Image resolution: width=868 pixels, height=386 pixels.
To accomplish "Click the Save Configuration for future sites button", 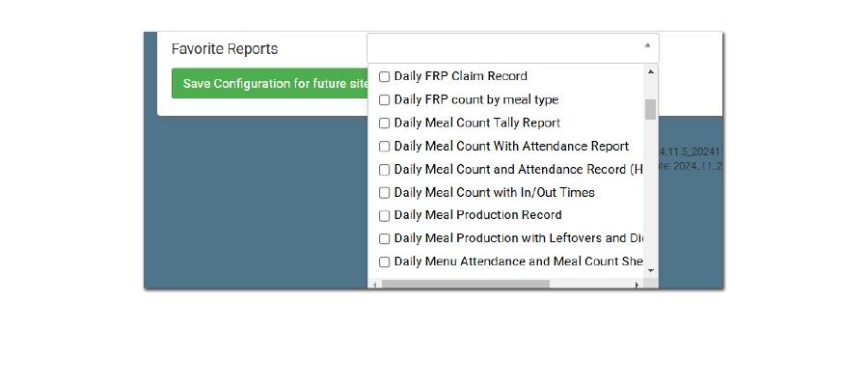I will click(x=269, y=84).
